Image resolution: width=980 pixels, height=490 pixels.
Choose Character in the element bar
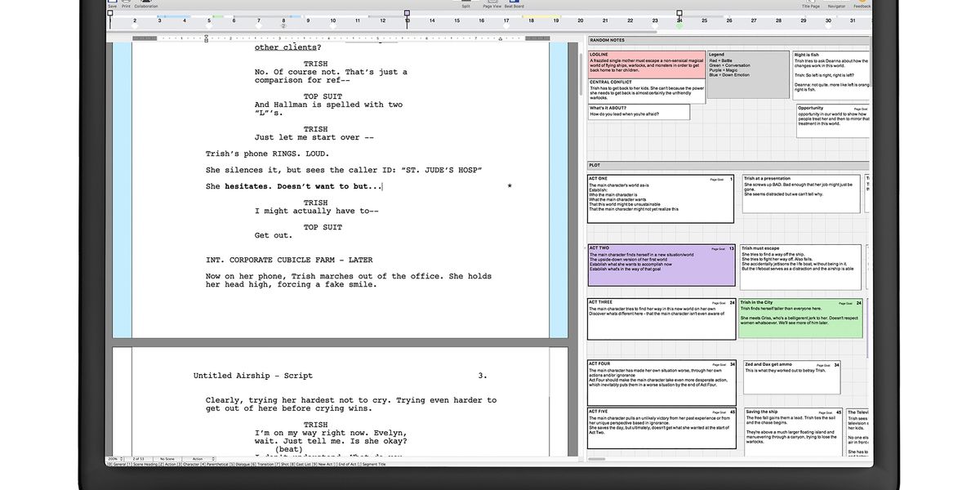pyautogui.click(x=189, y=465)
